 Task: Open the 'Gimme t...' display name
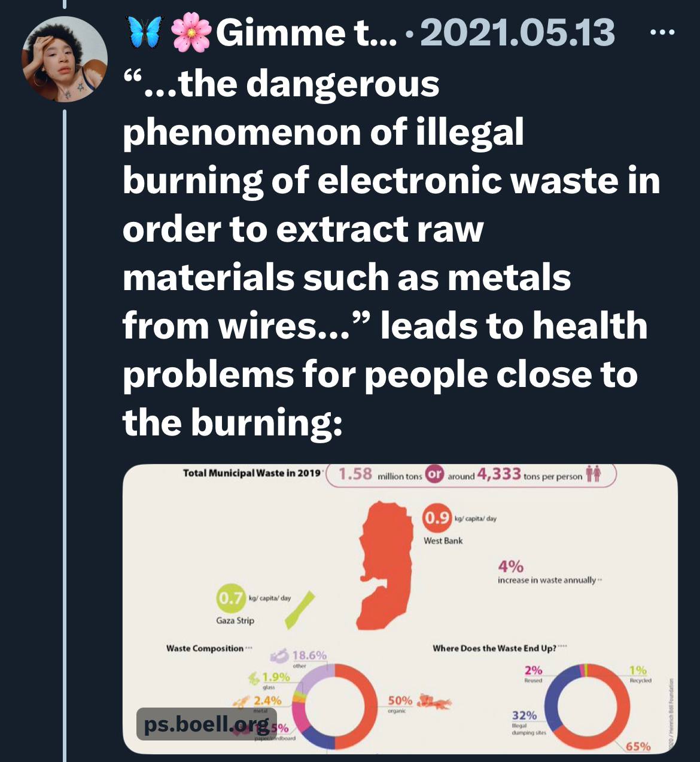(x=306, y=33)
